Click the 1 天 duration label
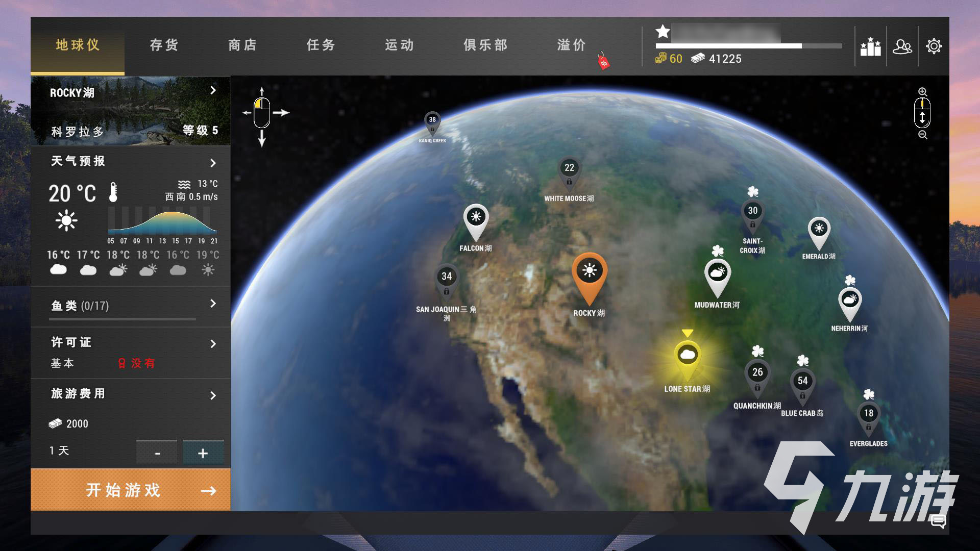Image resolution: width=980 pixels, height=551 pixels. [59, 450]
